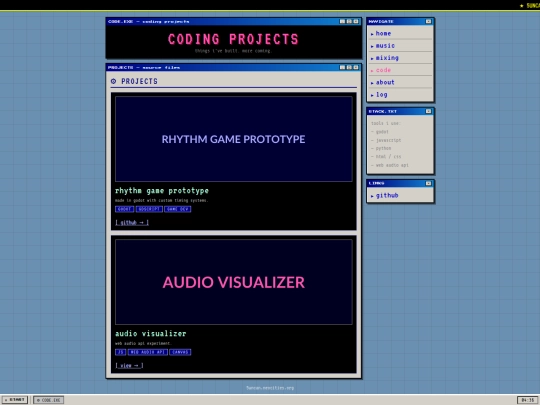
Task: Click the 'audio visualizer' title text
Action: (x=150, y=333)
